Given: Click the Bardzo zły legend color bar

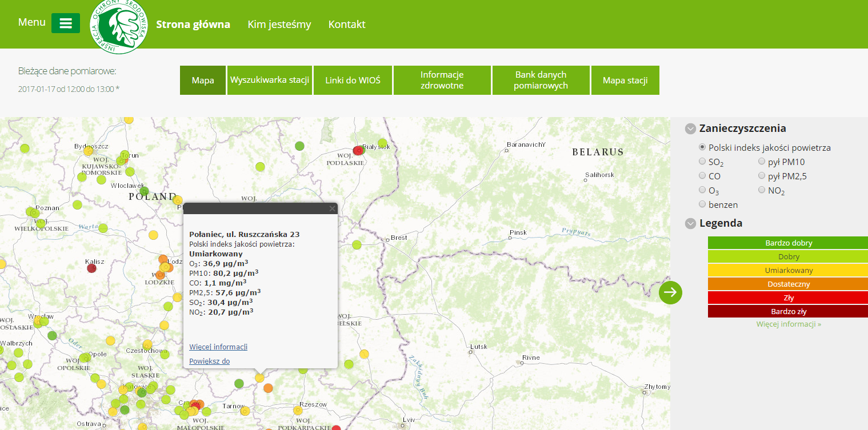Looking at the screenshot, I should (x=788, y=312).
